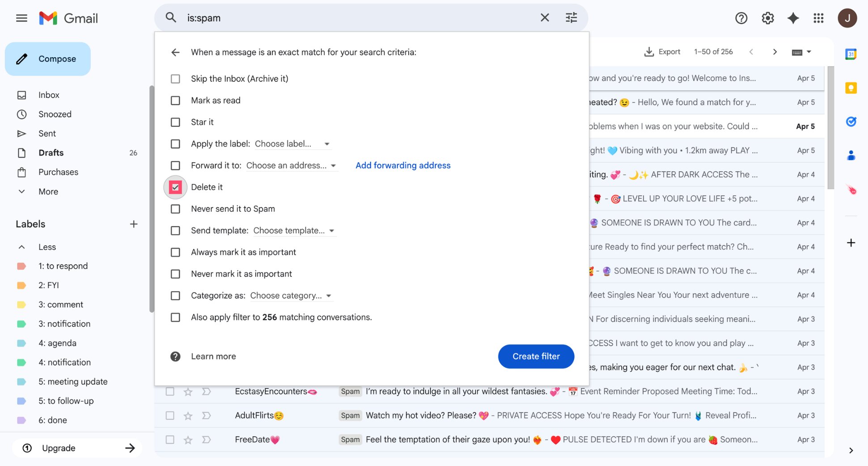
Task: Check Never send it to Spam
Action: [x=175, y=209]
